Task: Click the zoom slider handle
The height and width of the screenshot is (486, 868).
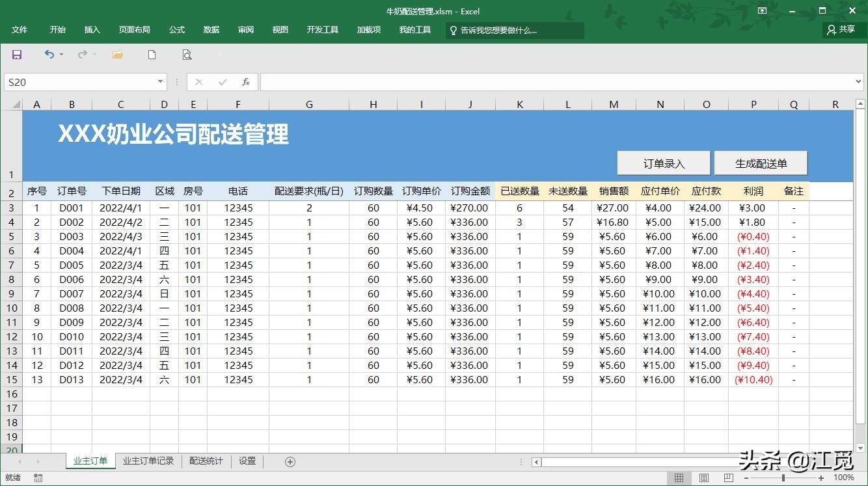Action: point(783,478)
